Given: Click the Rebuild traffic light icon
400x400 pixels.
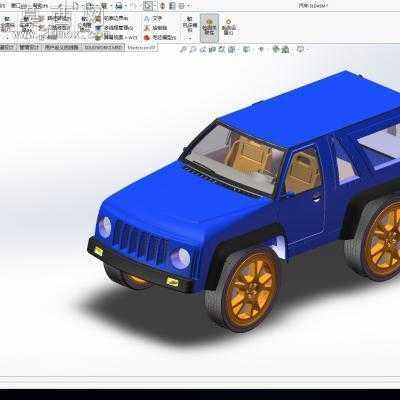Looking at the screenshot, I should pos(162,6).
